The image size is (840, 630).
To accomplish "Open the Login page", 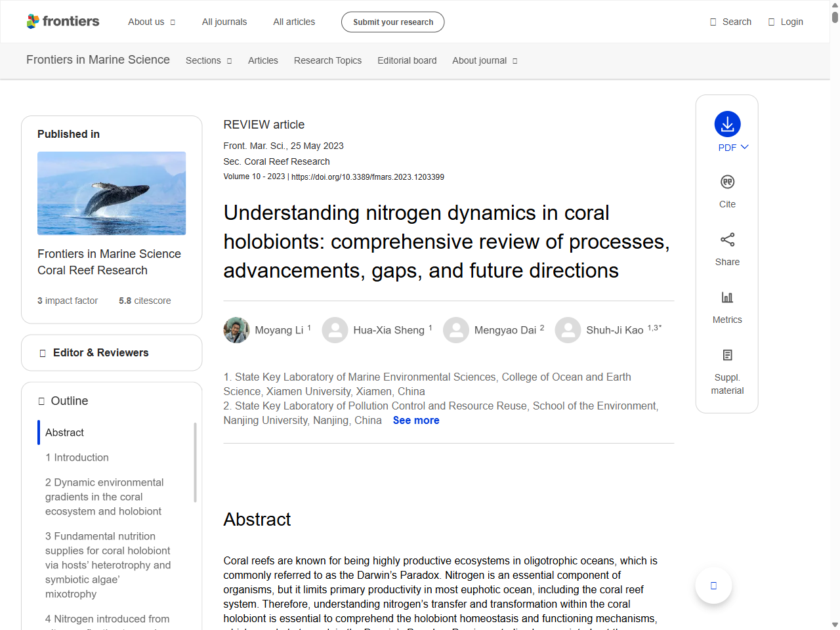I will [786, 22].
